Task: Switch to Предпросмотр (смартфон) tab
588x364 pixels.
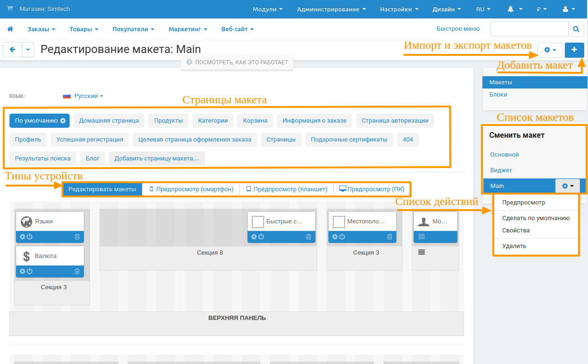Action: pos(191,189)
